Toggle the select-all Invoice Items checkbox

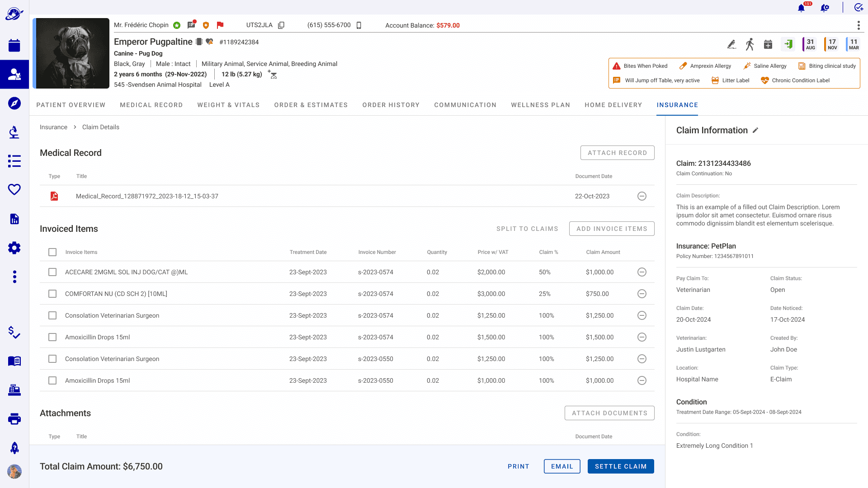(x=52, y=252)
